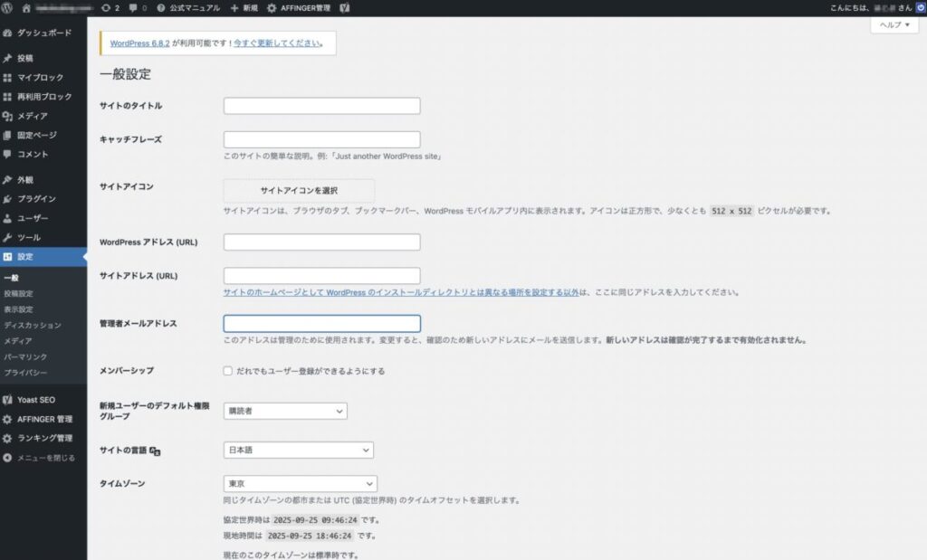The image size is (927, 560).
Task: Click the WordPress logo icon in admin bar
Action: [x=8, y=7]
